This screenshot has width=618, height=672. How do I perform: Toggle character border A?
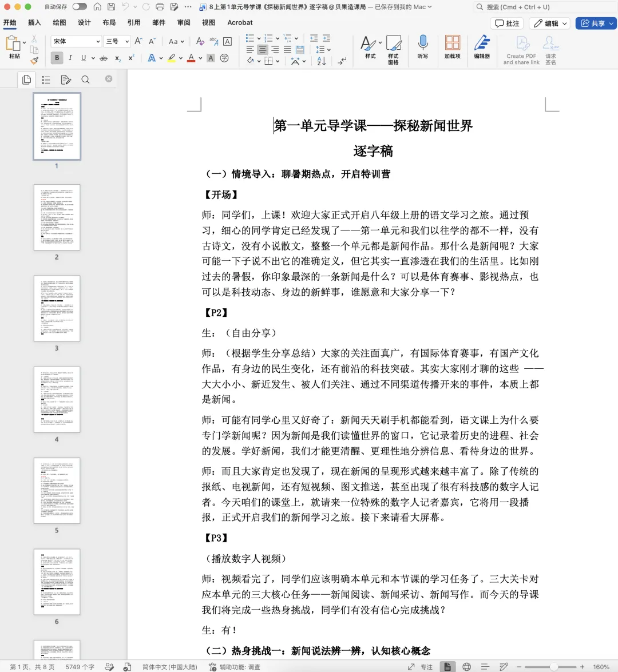click(228, 41)
